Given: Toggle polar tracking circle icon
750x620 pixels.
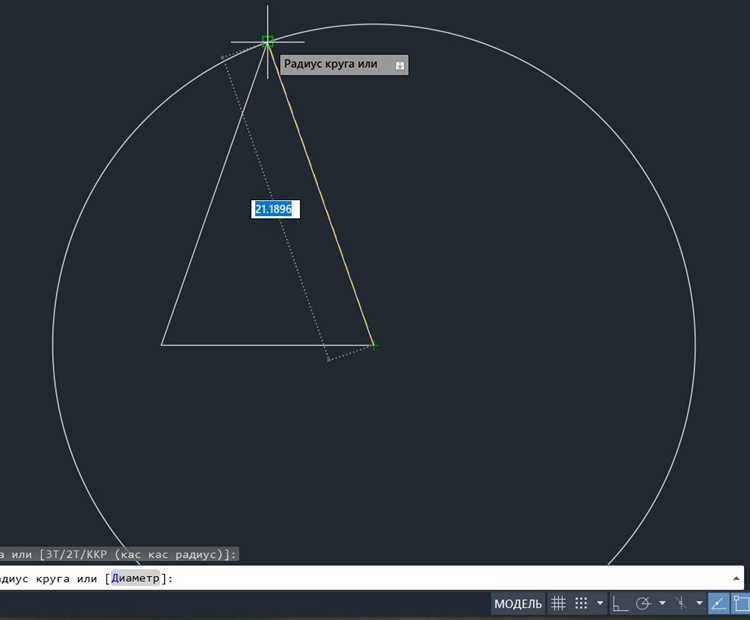Looking at the screenshot, I should pos(643,604).
